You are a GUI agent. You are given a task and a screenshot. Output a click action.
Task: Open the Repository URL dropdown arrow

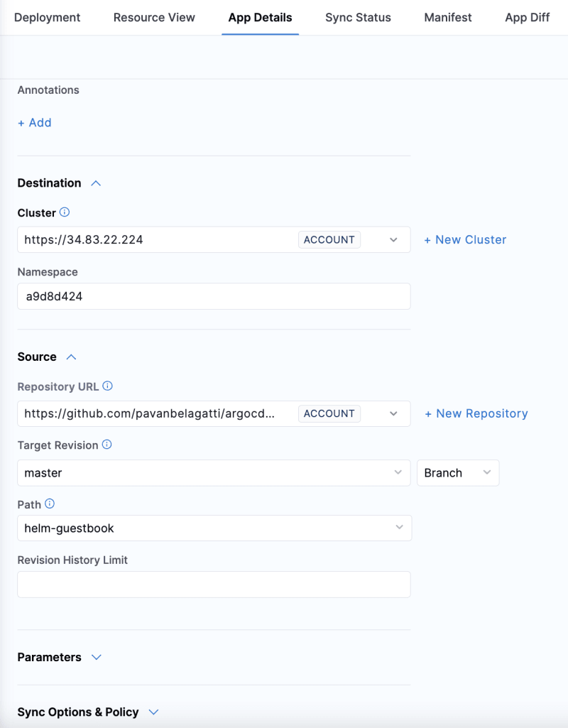[x=393, y=413]
